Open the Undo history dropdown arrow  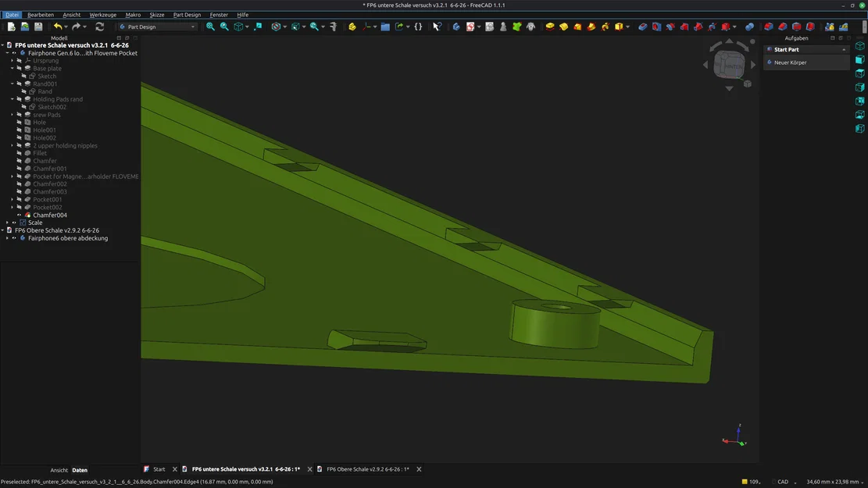click(66, 27)
